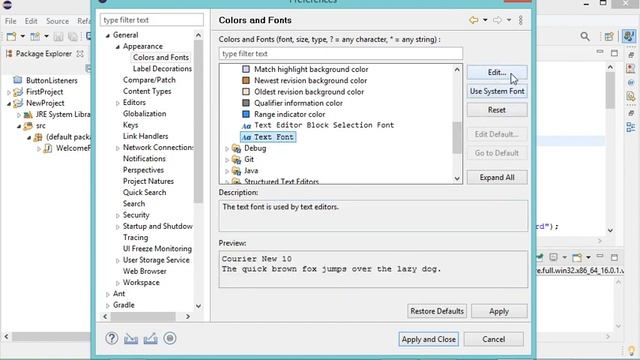
Task: Click Apply and Close button
Action: 429,339
